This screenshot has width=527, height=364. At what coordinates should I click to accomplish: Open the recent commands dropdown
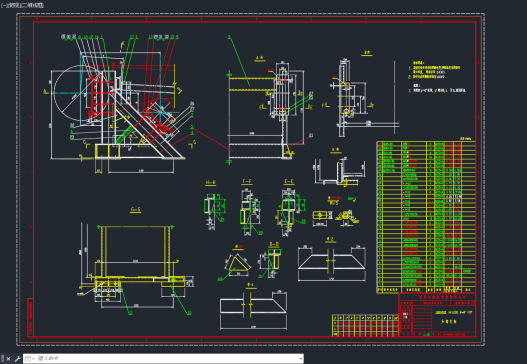click(x=30, y=359)
